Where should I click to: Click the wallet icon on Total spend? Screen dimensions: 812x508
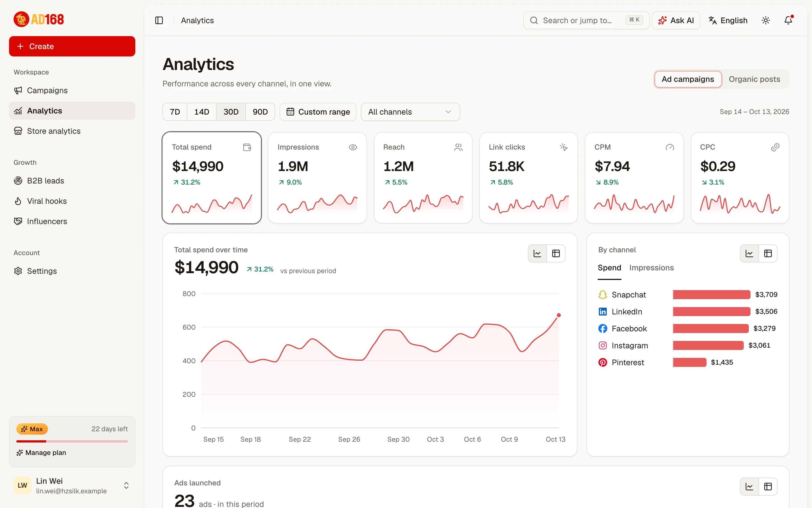pyautogui.click(x=247, y=147)
